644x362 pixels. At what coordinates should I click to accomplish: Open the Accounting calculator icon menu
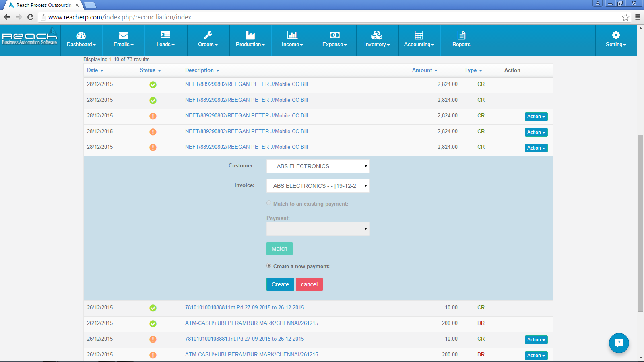419,40
